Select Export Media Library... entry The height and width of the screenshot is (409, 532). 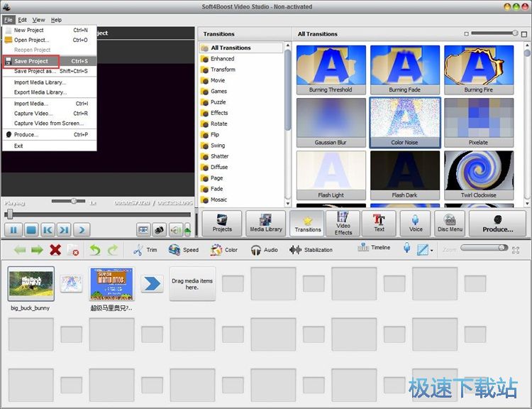pos(50,92)
